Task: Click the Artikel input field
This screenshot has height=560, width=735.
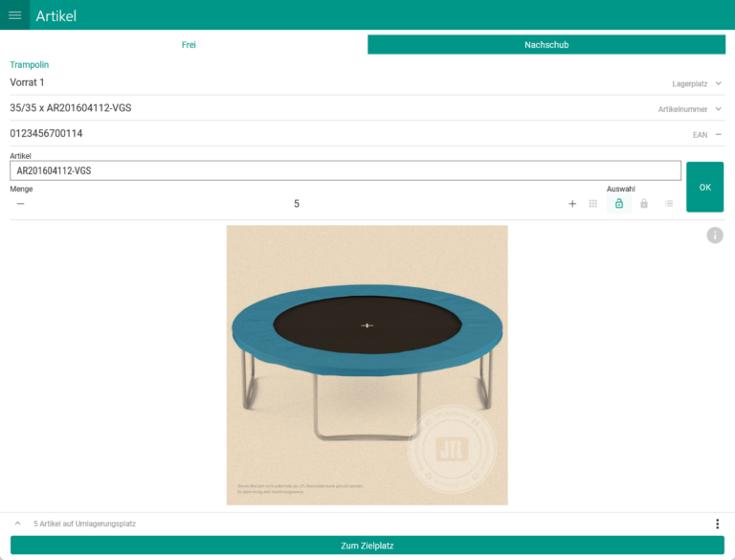Action: 345,170
